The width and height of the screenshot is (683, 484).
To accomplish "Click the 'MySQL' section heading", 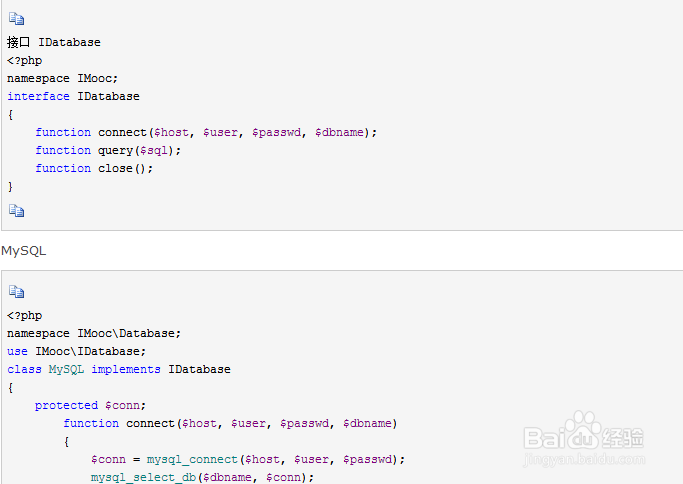I will 24,251.
